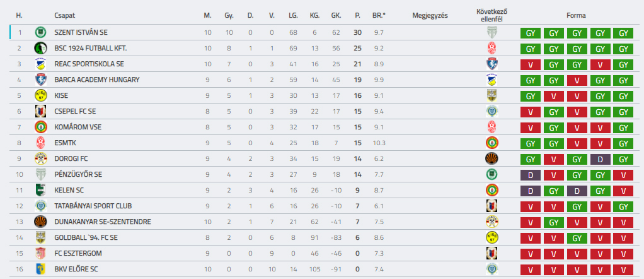Click next opponent crest in Szent István SE row
The width and height of the screenshot is (644, 279).
point(492,32)
